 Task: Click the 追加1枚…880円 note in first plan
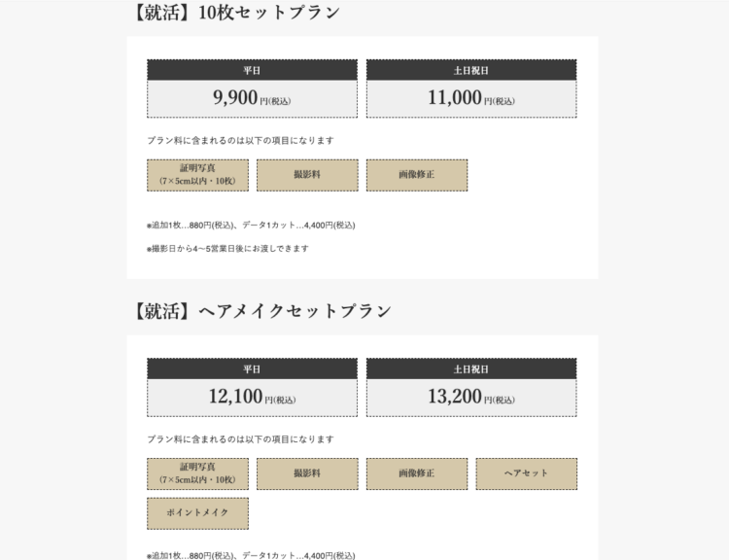tap(251, 226)
